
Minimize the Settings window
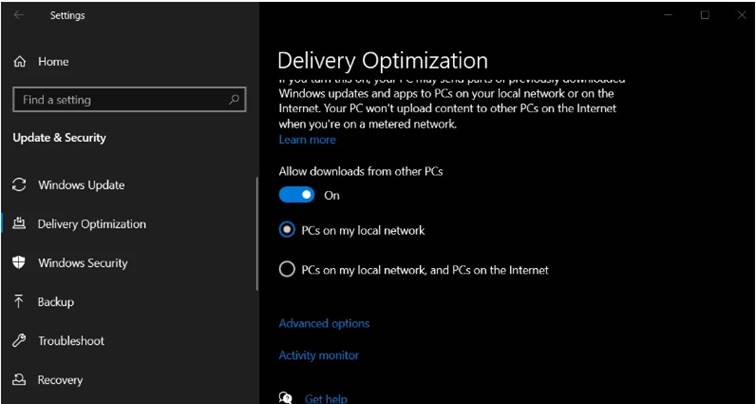click(668, 15)
